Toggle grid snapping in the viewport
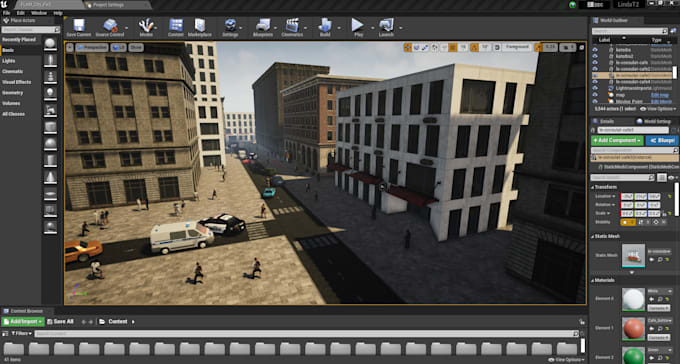Image resolution: width=680 pixels, height=364 pixels. (453, 47)
